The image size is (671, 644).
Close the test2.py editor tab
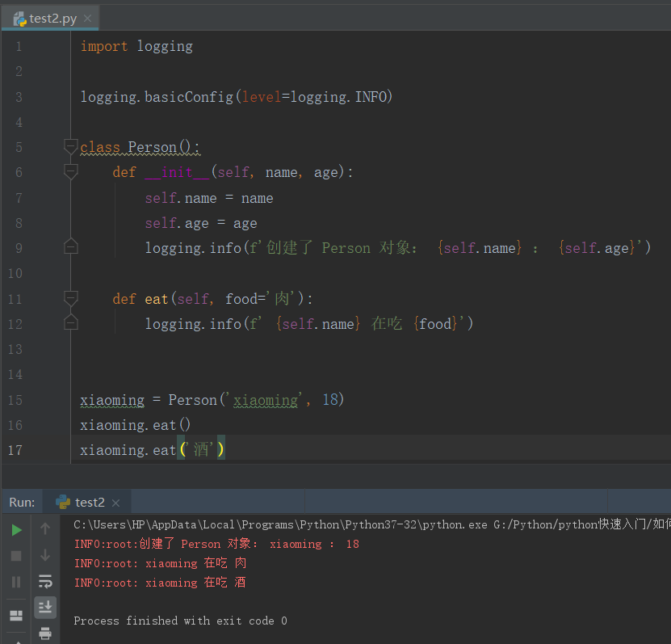87,19
